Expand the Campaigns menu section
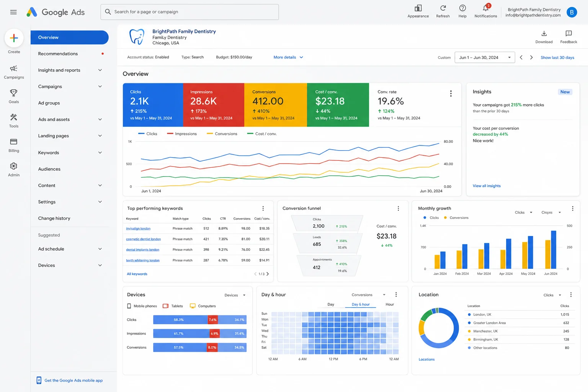The width and height of the screenshot is (588, 392). click(70, 87)
